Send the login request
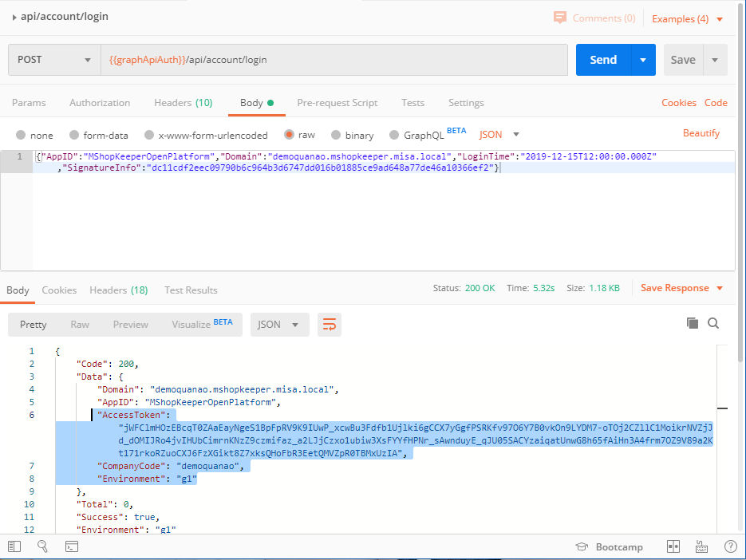 603,59
